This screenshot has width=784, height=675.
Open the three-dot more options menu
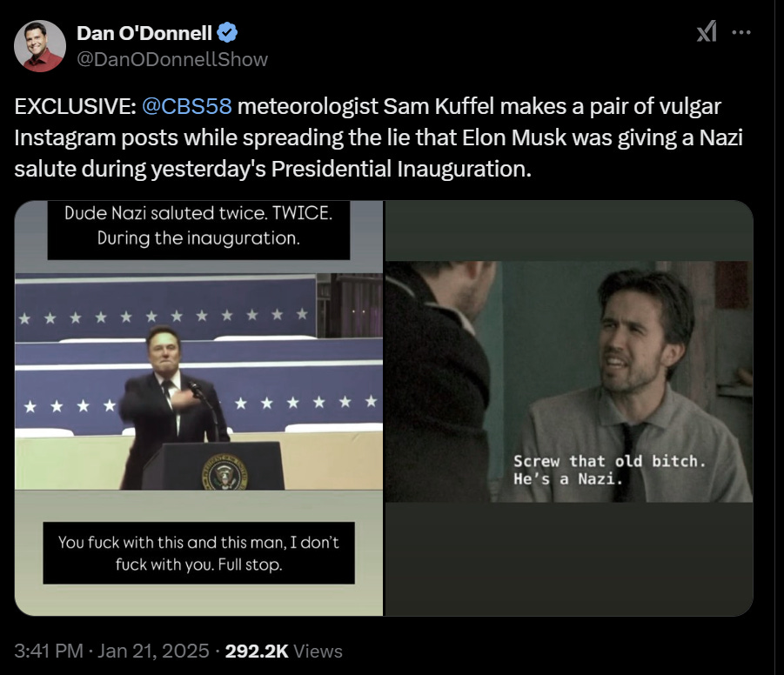(741, 32)
